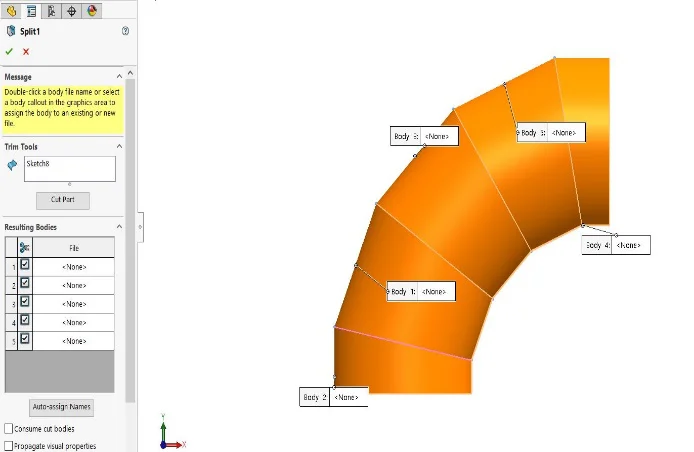Click the Split1 feature icon
Viewport: 694px width, 452px height.
point(11,31)
